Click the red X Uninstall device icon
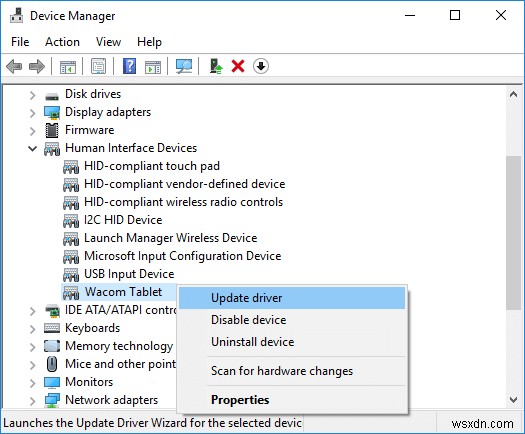This screenshot has height=434, width=525. click(238, 66)
